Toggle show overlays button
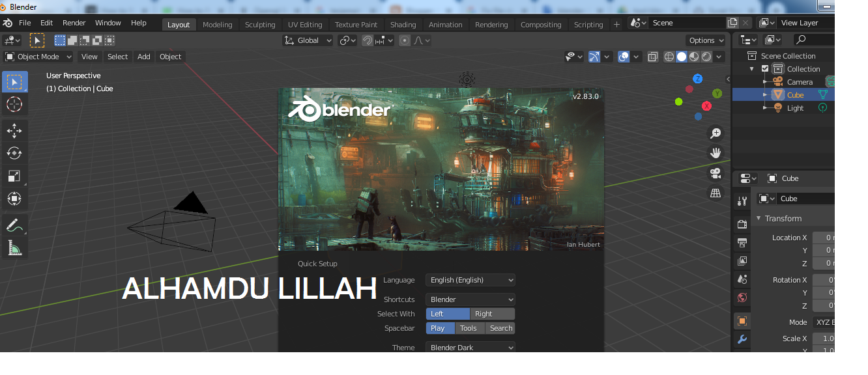868x375 pixels. (624, 57)
